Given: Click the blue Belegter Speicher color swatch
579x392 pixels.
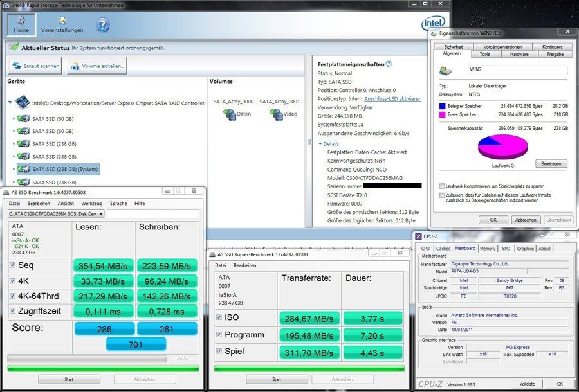Looking at the screenshot, I should pyautogui.click(x=443, y=106).
